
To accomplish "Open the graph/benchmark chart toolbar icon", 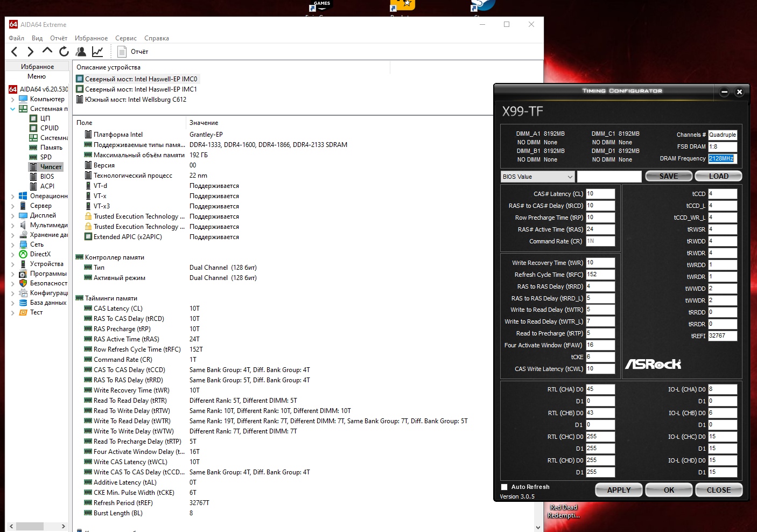I will pyautogui.click(x=97, y=52).
